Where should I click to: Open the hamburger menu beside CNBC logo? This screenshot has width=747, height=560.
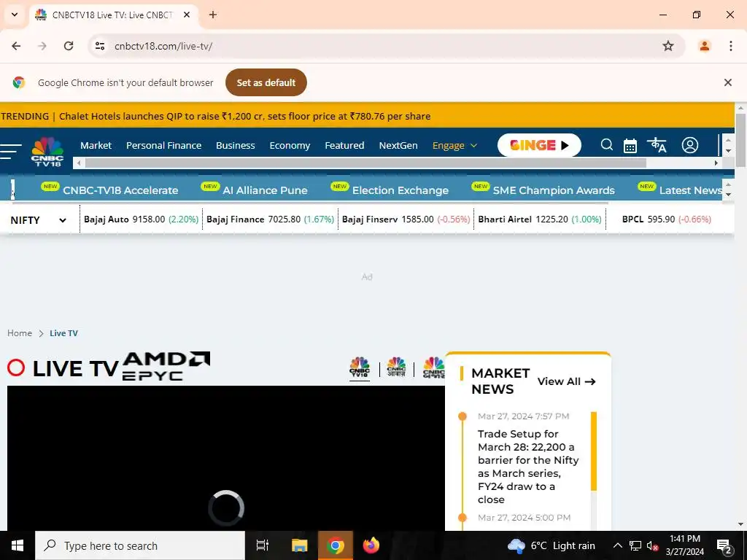[10, 151]
